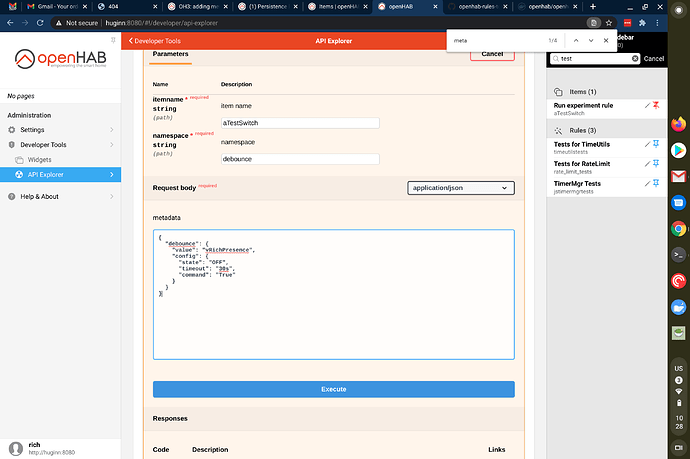Click the find-in-page text field
The height and width of the screenshot is (459, 690).
click(x=497, y=40)
